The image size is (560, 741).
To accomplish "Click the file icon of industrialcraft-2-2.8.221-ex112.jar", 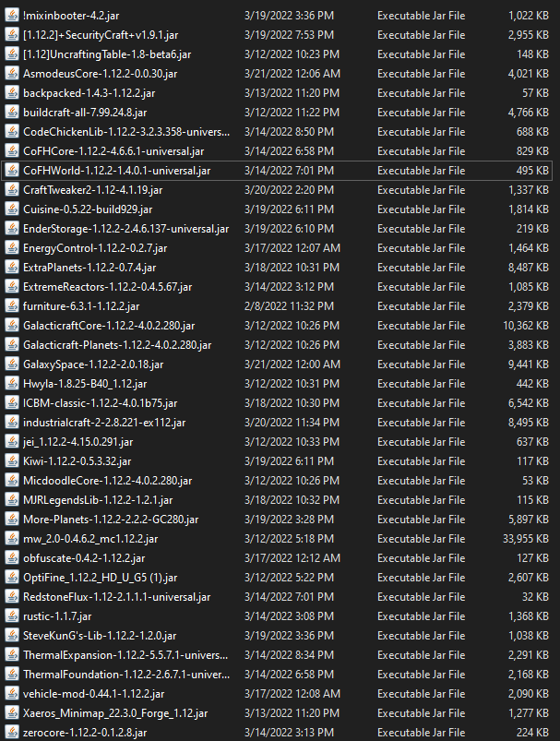I will point(12,422).
